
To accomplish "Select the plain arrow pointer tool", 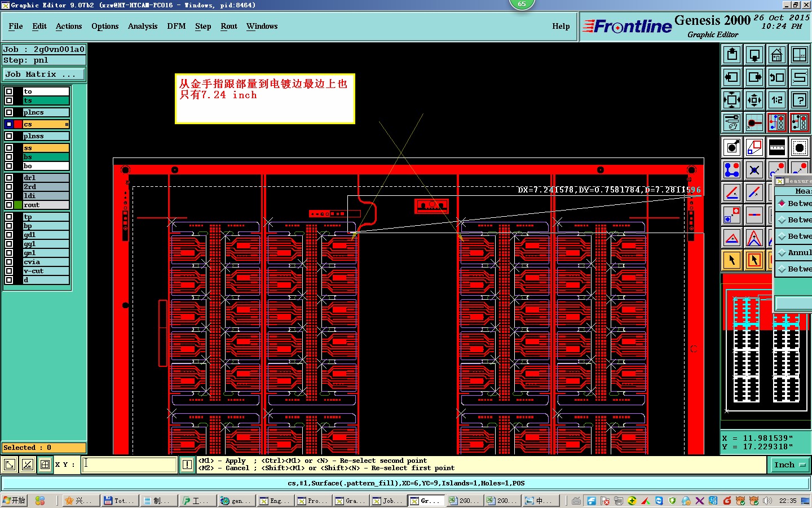I will tap(732, 260).
